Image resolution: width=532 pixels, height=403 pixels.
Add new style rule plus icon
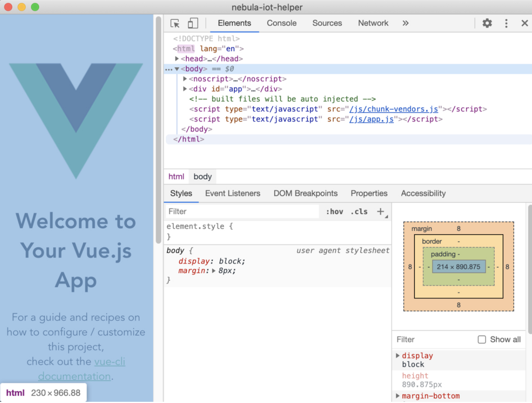click(380, 212)
